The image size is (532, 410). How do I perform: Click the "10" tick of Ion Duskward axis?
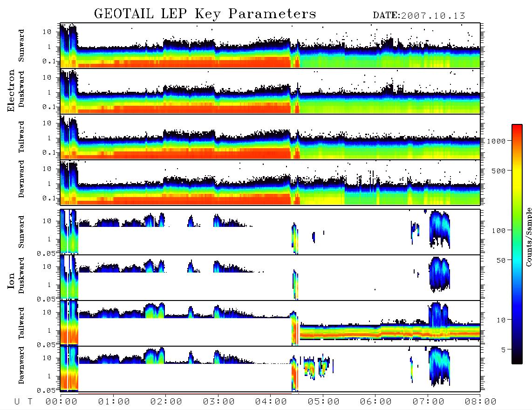click(x=47, y=267)
